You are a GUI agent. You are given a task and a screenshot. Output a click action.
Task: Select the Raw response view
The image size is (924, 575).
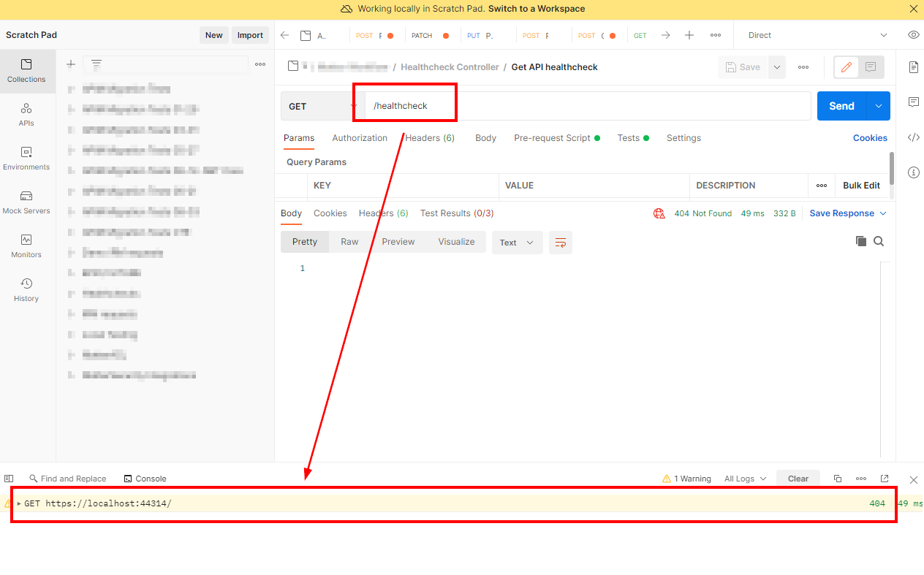click(x=349, y=242)
